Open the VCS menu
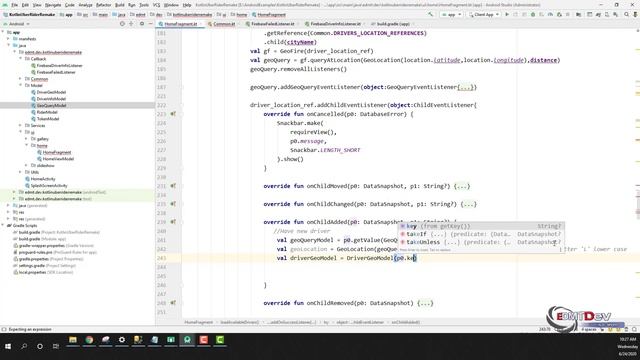640x360 pixels. [156, 5]
